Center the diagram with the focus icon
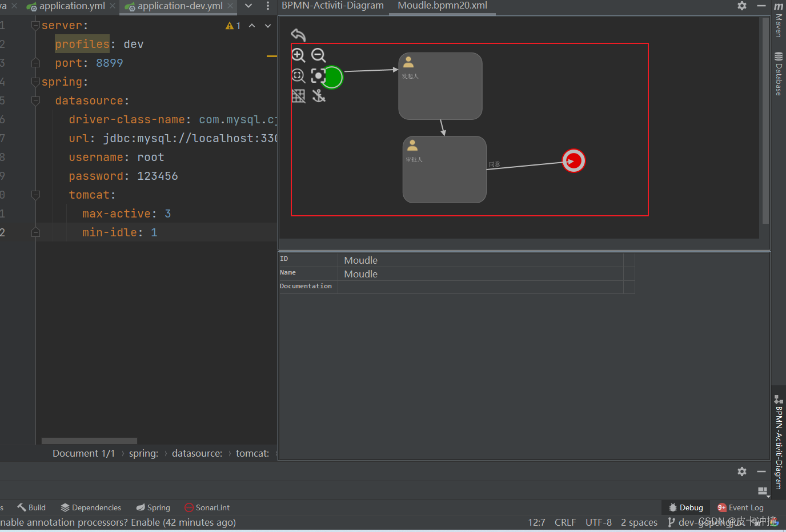This screenshot has height=532, width=786. [318, 76]
